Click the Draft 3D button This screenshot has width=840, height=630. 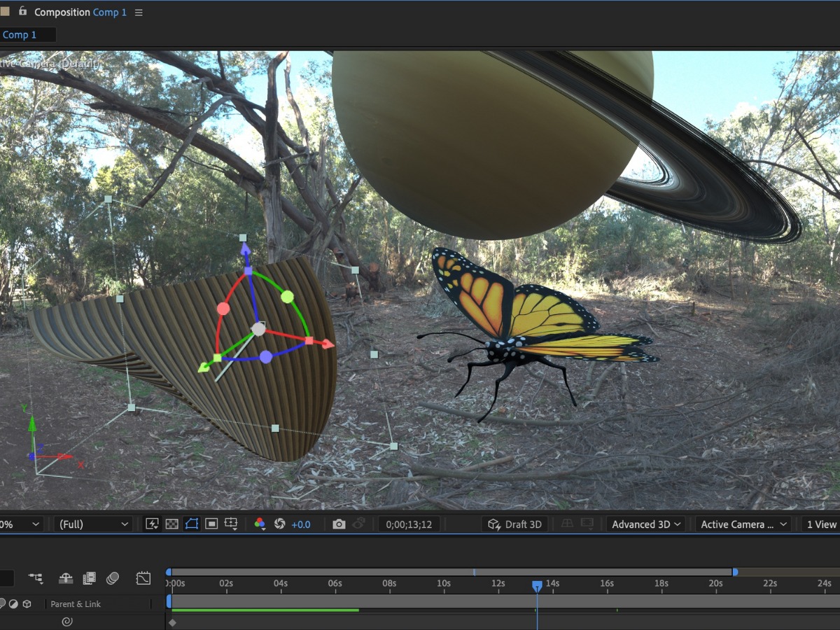[x=515, y=524]
